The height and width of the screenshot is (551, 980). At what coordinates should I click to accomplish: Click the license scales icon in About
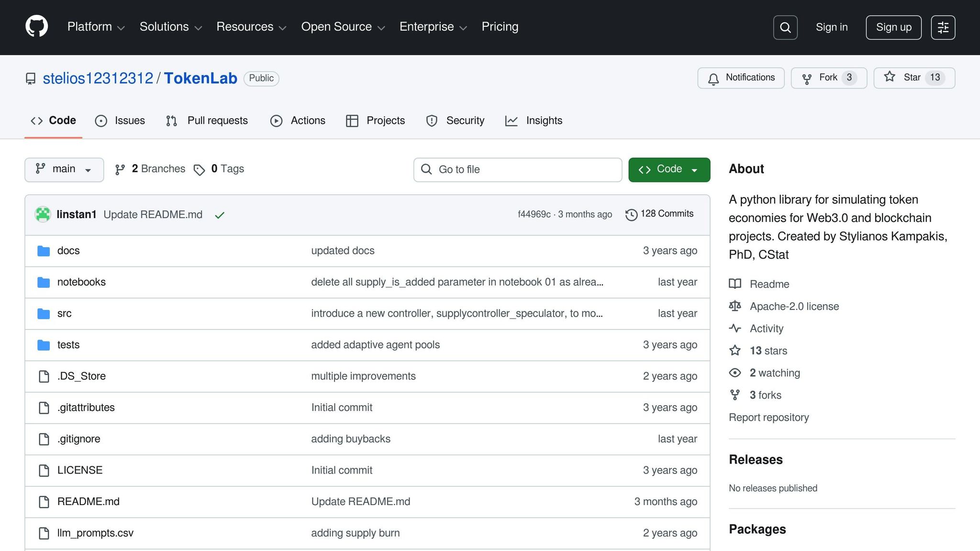click(735, 306)
